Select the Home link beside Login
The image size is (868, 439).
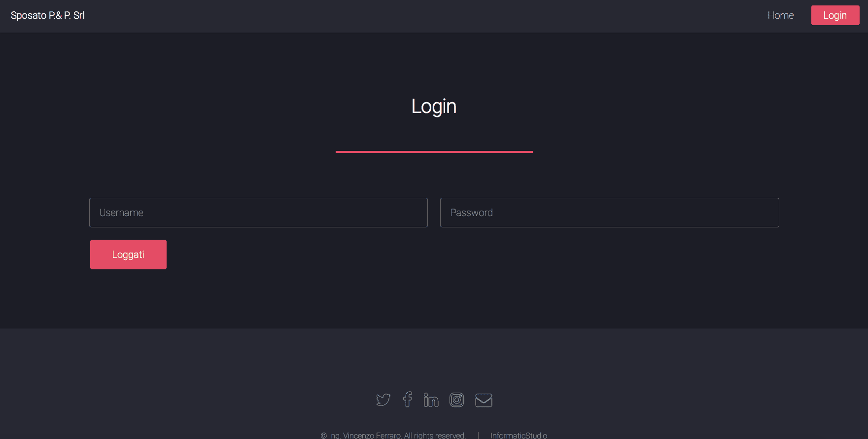(781, 15)
